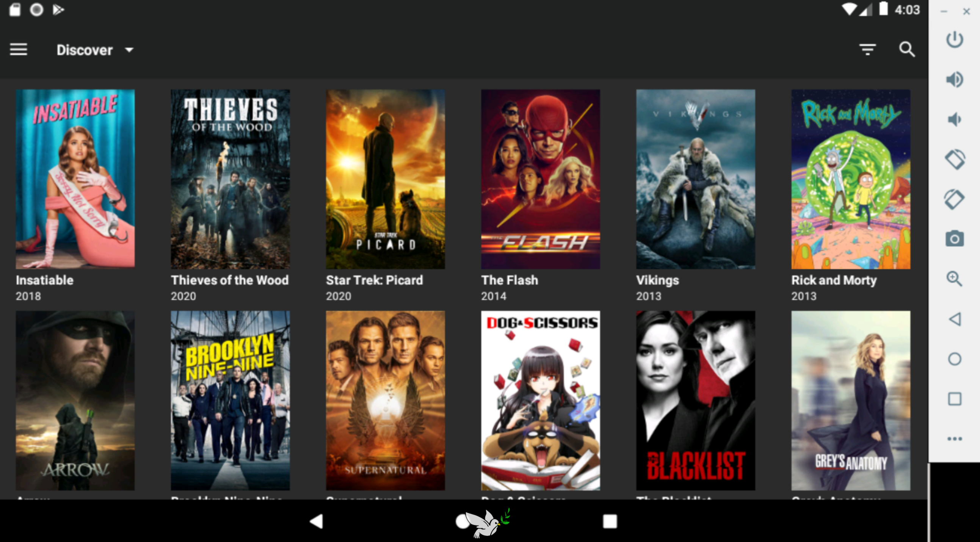Tap the Android back navigation button
This screenshot has height=542, width=980.
[x=316, y=521]
